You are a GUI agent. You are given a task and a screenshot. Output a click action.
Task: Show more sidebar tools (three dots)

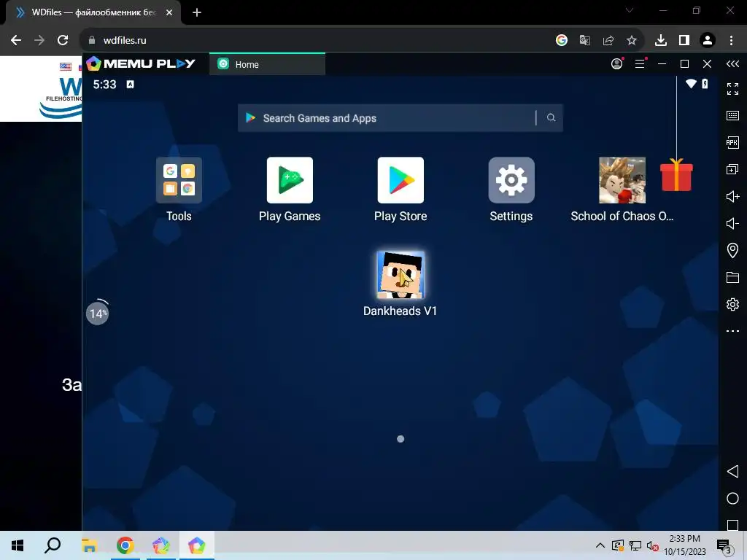732,331
